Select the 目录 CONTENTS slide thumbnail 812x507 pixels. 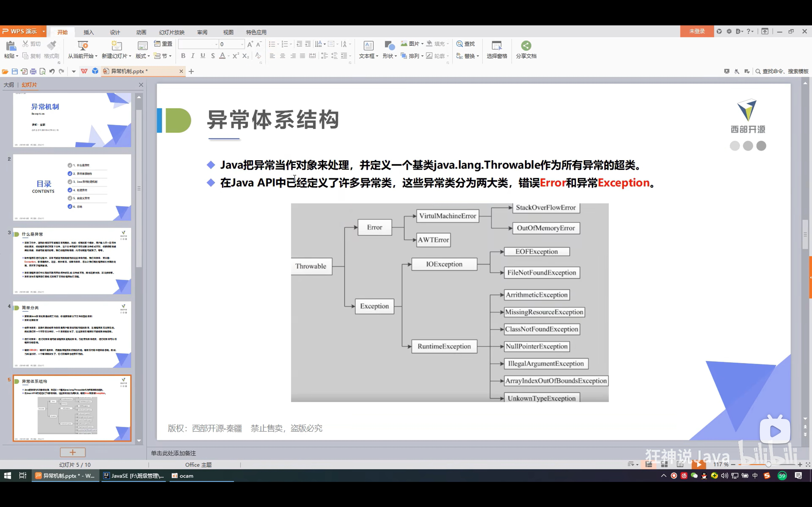coord(72,187)
